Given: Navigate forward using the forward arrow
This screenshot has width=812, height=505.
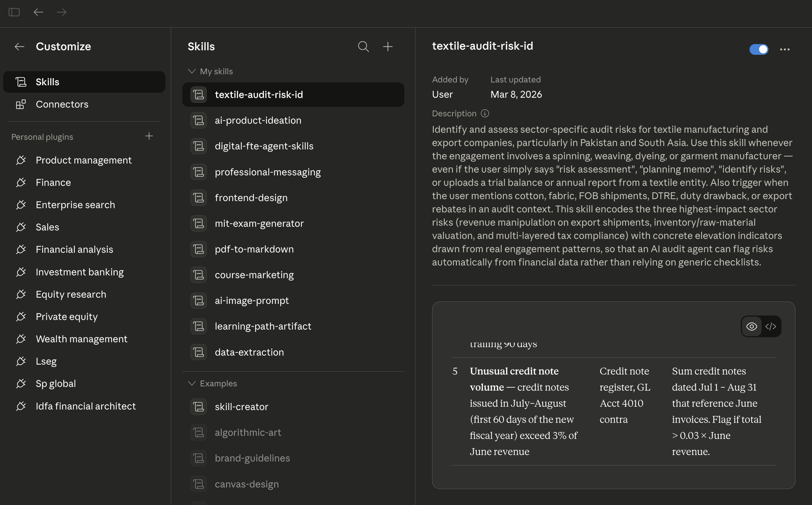Looking at the screenshot, I should click(62, 12).
